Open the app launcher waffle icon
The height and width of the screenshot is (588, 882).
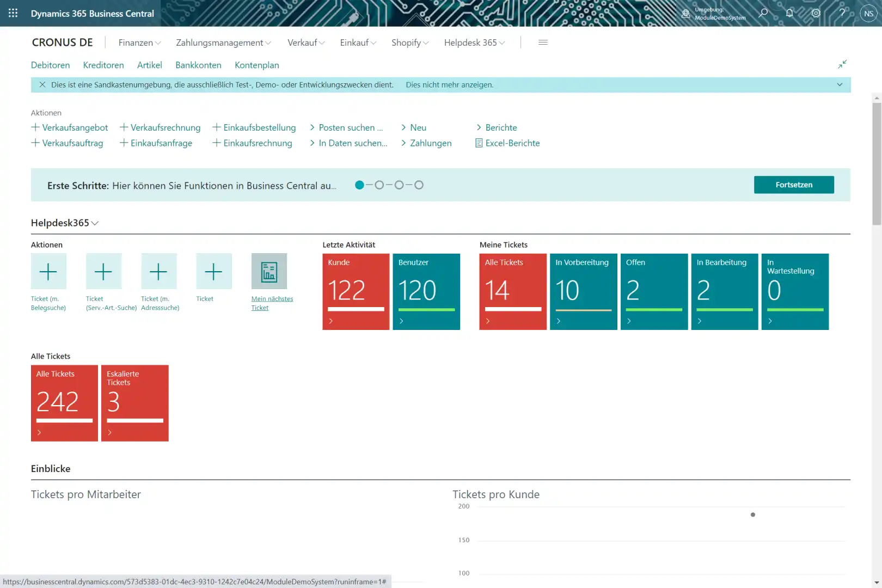click(13, 13)
